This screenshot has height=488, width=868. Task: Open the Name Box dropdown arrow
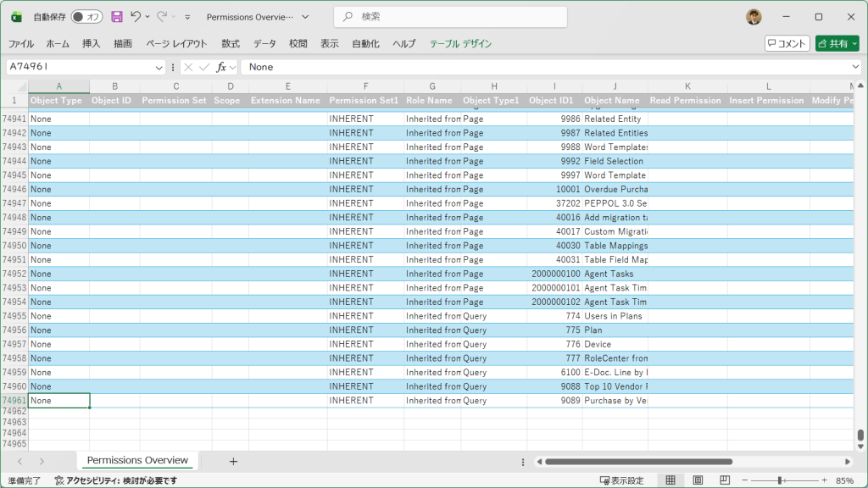tap(159, 67)
